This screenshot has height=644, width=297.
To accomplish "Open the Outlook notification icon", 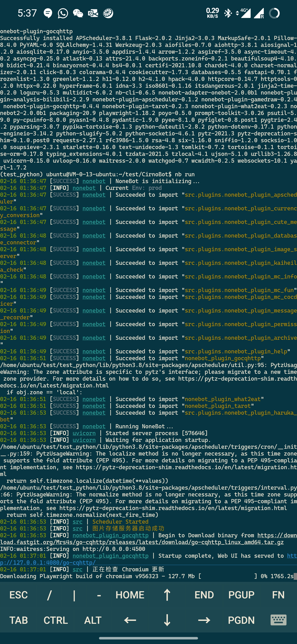I will pyautogui.click(x=93, y=13).
